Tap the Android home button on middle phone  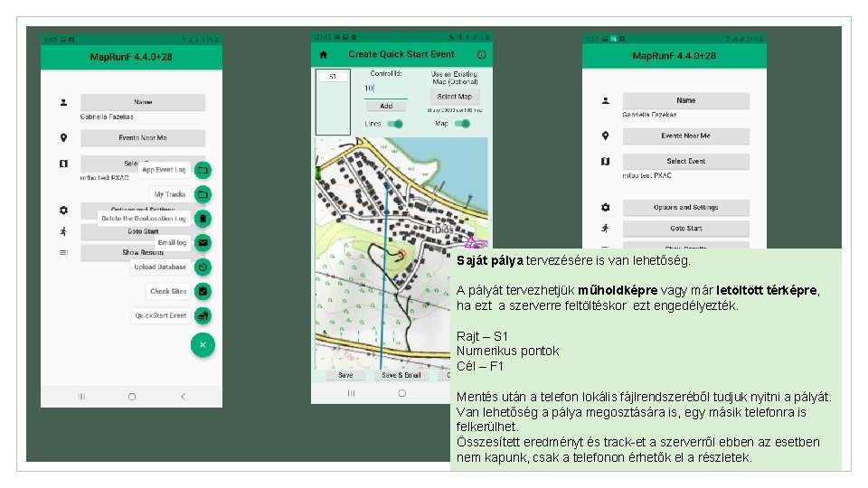tap(401, 393)
